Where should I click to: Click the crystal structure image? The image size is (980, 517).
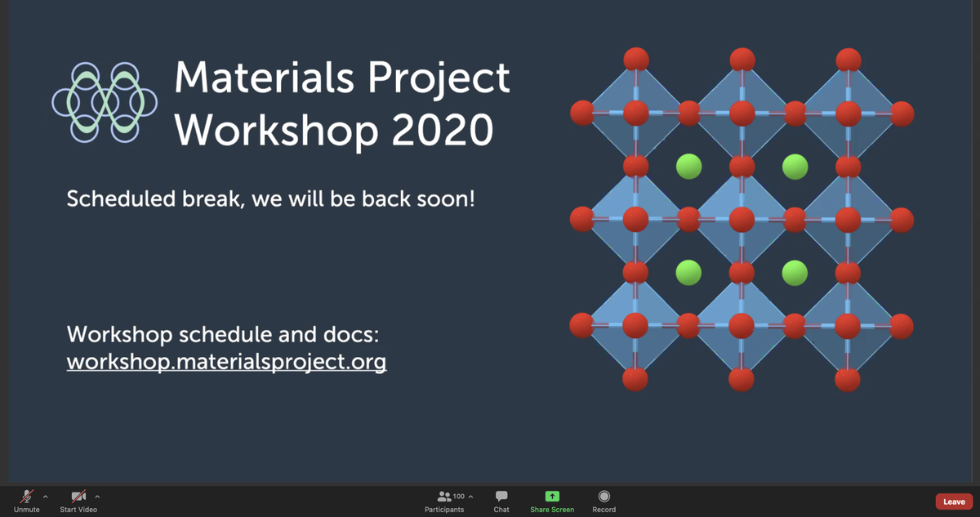click(x=742, y=219)
